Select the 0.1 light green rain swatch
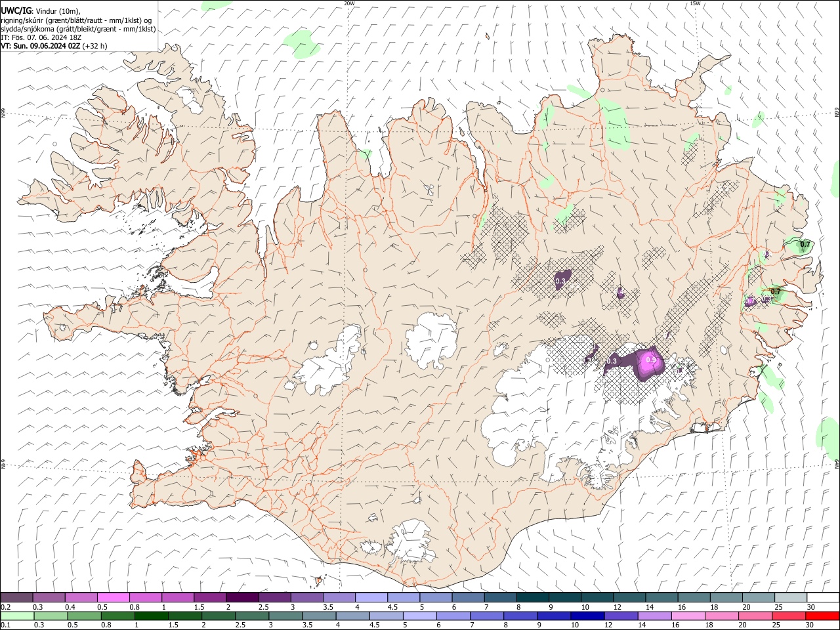The image size is (840, 630). pos(17,616)
